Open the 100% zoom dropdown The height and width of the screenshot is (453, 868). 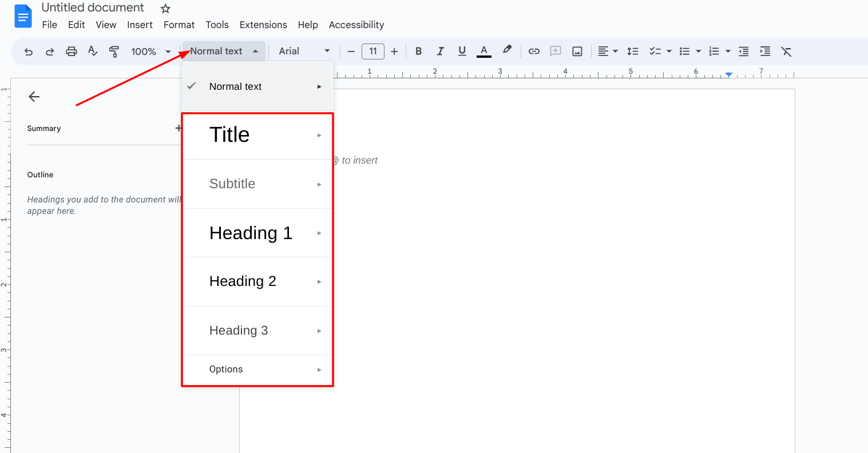click(151, 51)
